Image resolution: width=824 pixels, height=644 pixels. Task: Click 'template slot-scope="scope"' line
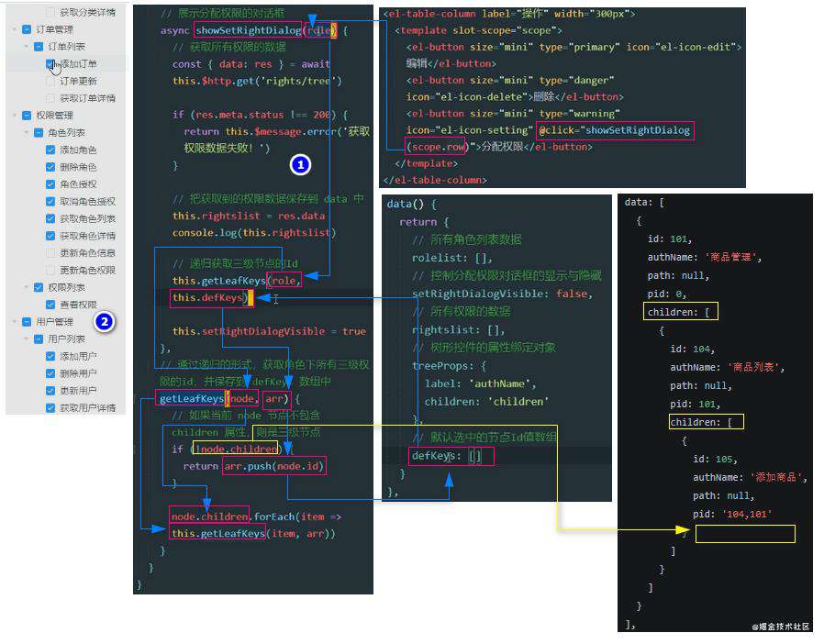coord(478,30)
